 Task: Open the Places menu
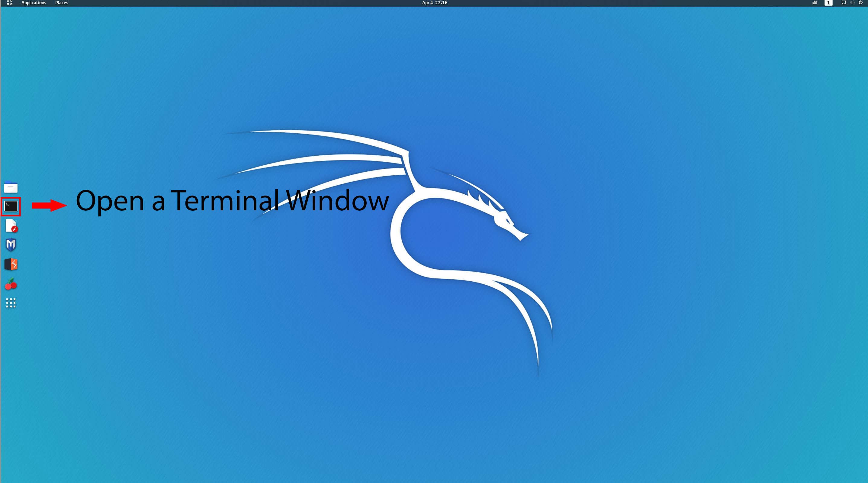[x=62, y=3]
